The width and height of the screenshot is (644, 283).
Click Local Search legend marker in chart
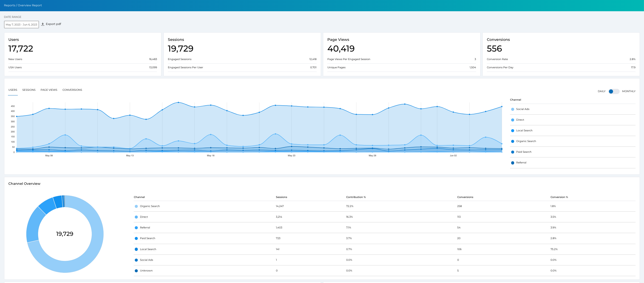pyautogui.click(x=513, y=131)
